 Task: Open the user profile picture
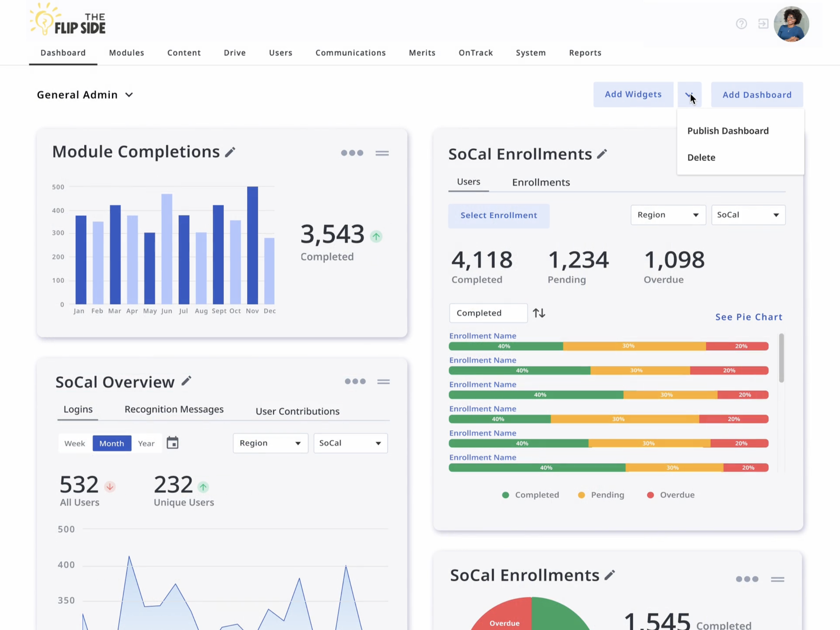click(x=791, y=24)
